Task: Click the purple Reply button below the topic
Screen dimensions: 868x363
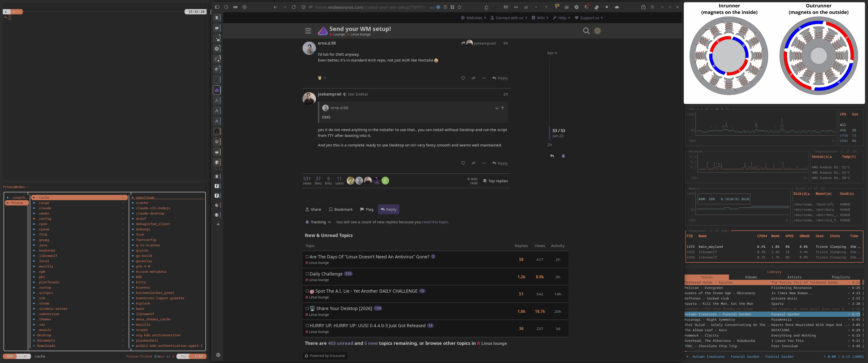Action: pos(389,209)
